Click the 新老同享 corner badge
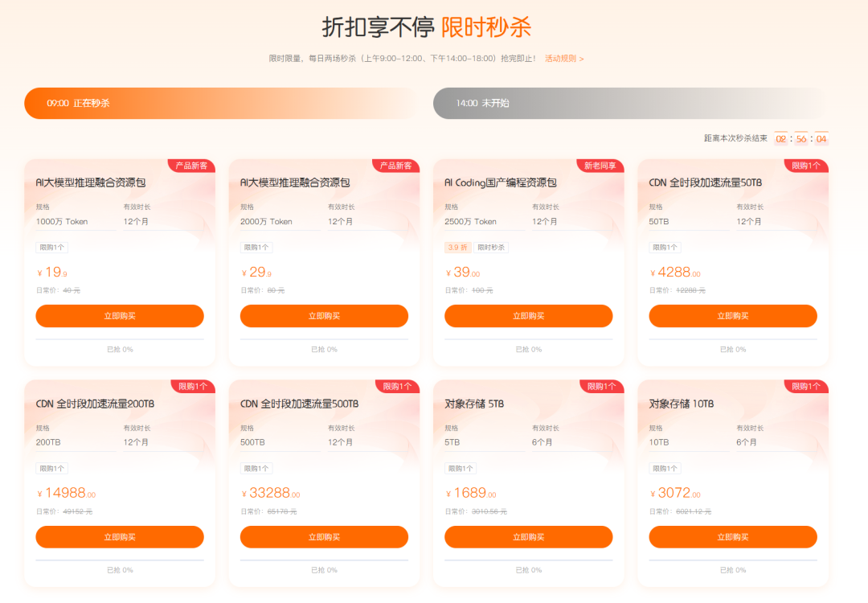The image size is (868, 603). click(600, 166)
